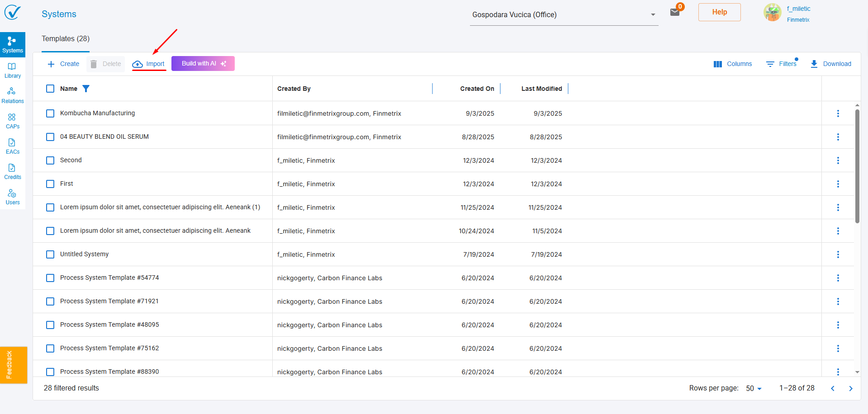
Task: Open the mail notifications envelope
Action: click(x=675, y=12)
